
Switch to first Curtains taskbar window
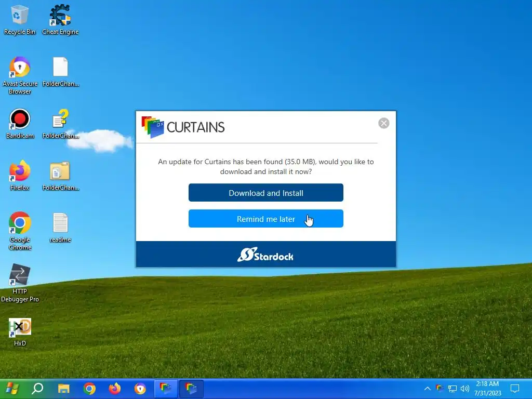166,389
